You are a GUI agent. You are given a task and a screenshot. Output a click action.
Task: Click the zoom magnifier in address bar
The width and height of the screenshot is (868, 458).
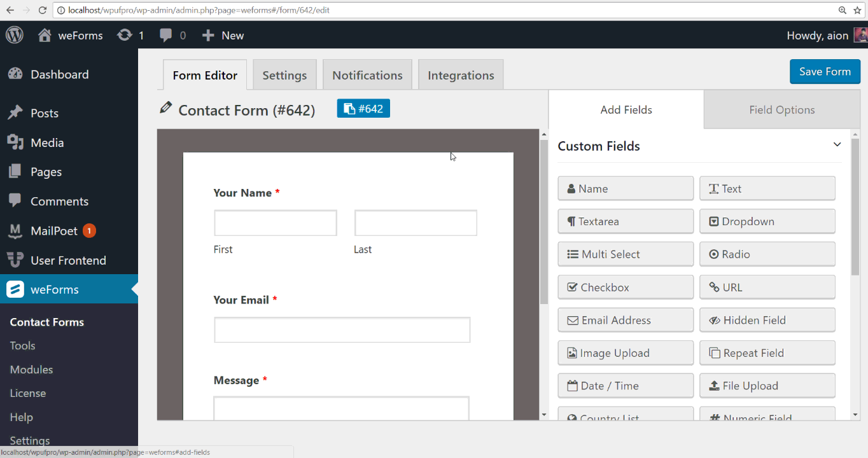(842, 10)
